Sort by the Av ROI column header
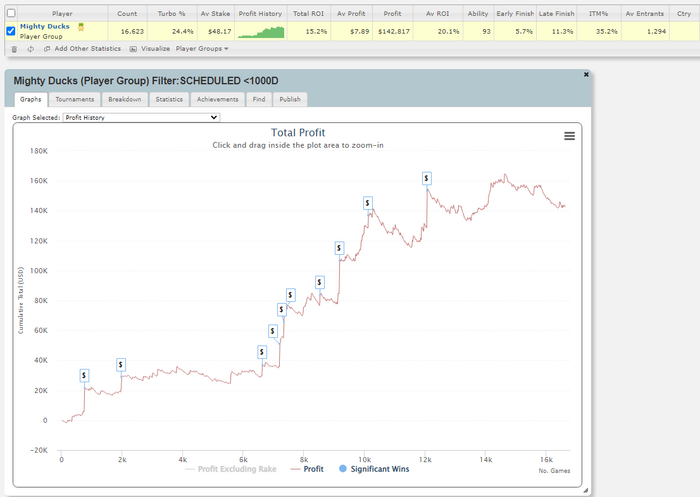 click(438, 13)
